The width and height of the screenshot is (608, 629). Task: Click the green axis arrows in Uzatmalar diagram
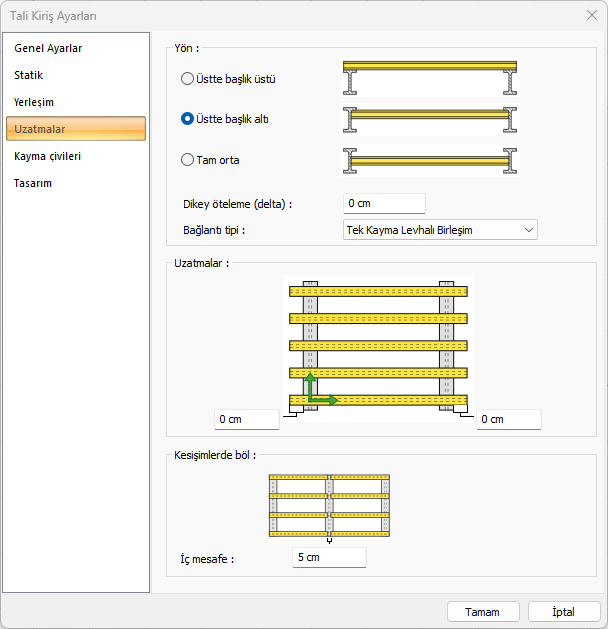tap(318, 392)
